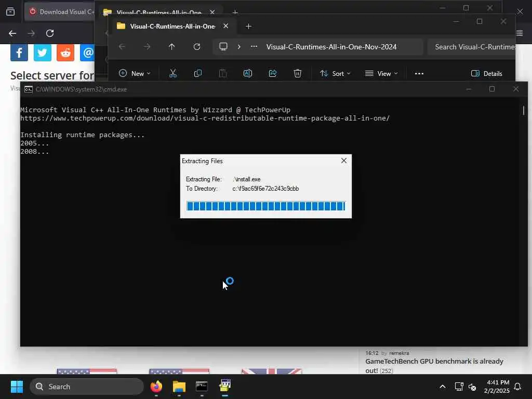Click the muted volume tray icon
The height and width of the screenshot is (399, 532).
(x=472, y=387)
